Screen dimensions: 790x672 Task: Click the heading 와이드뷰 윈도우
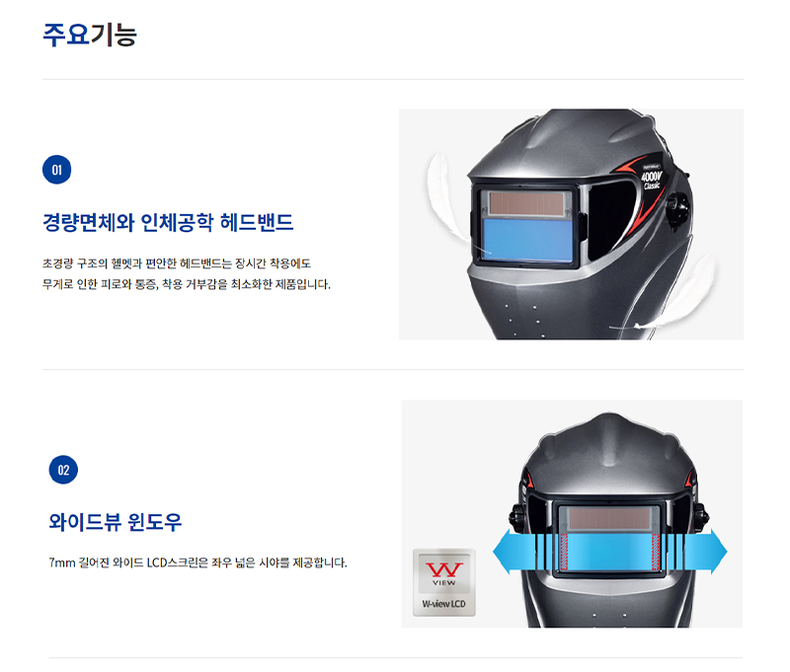click(x=116, y=521)
